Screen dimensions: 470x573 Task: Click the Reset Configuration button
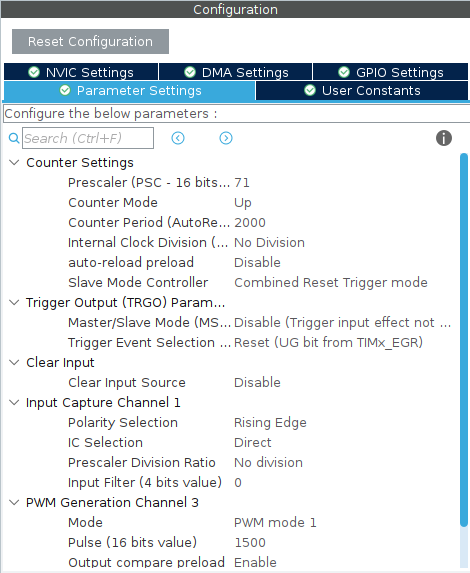(x=90, y=41)
